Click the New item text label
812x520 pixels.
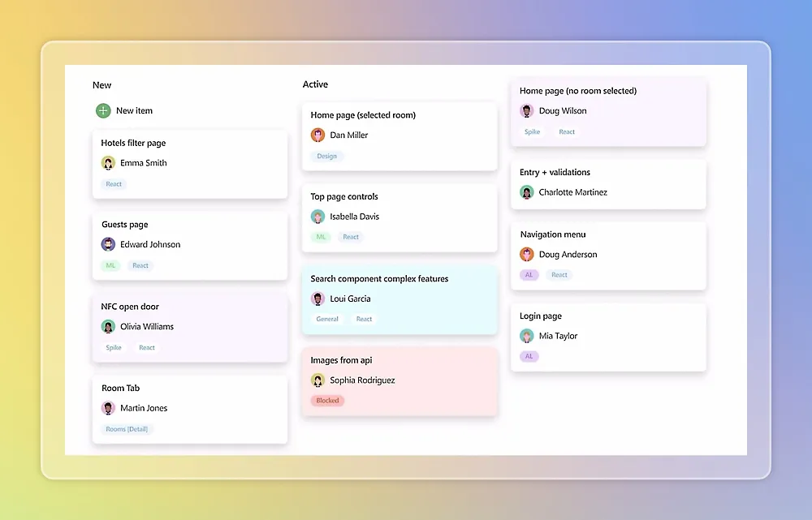pyautogui.click(x=134, y=110)
